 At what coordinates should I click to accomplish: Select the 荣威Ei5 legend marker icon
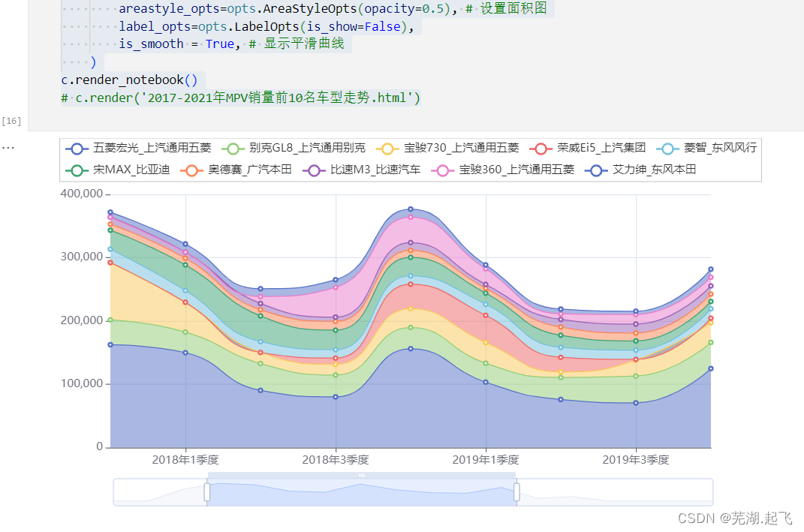point(540,148)
